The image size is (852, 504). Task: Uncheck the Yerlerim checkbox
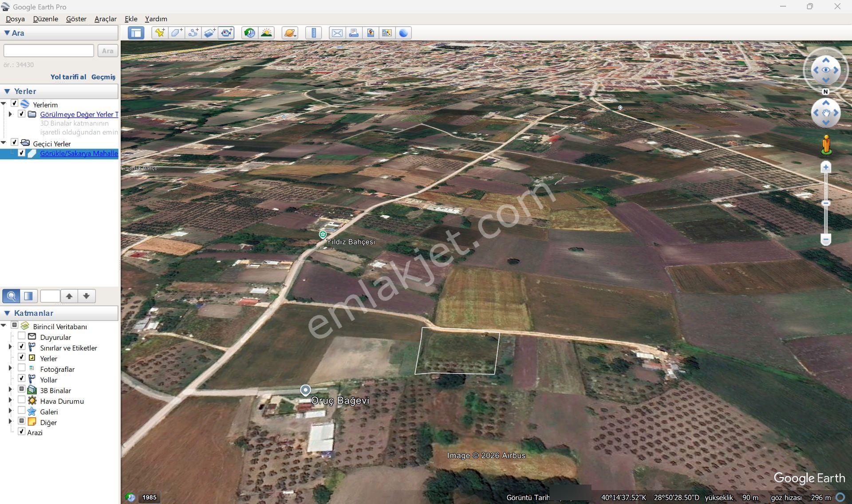coord(14,103)
